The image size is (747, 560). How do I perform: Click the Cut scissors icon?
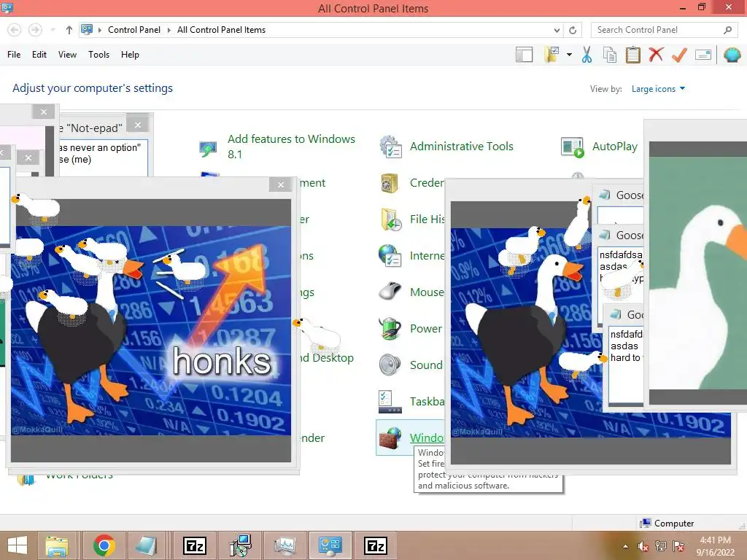pos(587,55)
